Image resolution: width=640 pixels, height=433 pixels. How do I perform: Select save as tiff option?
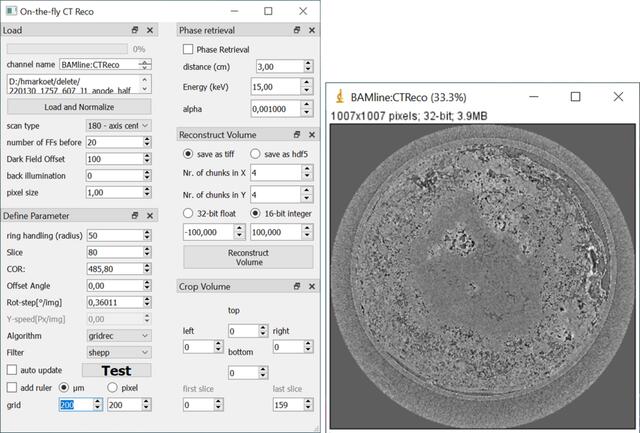(x=188, y=154)
